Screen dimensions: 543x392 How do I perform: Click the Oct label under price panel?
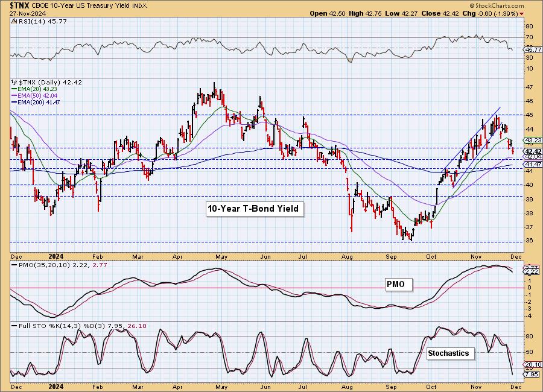tap(431, 256)
